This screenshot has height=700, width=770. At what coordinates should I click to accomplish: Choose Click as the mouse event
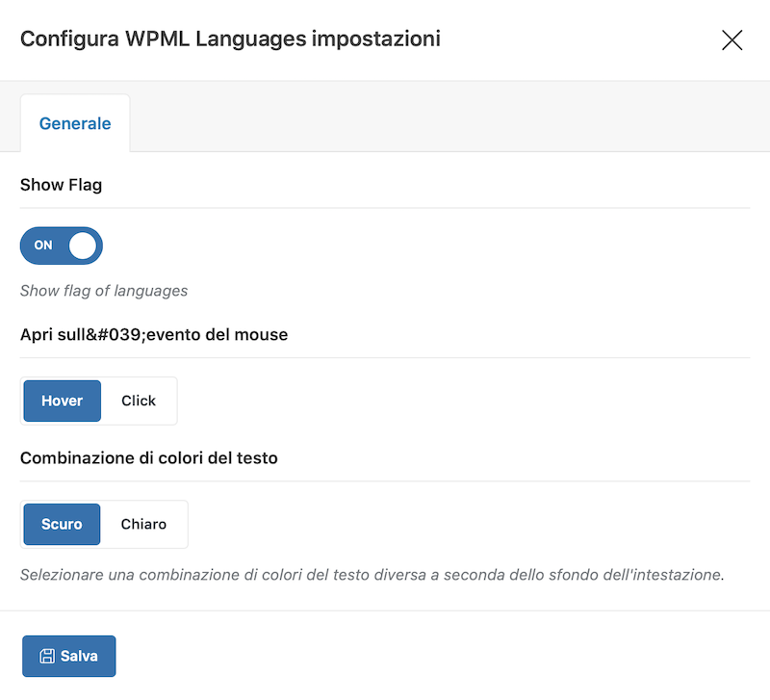139,401
